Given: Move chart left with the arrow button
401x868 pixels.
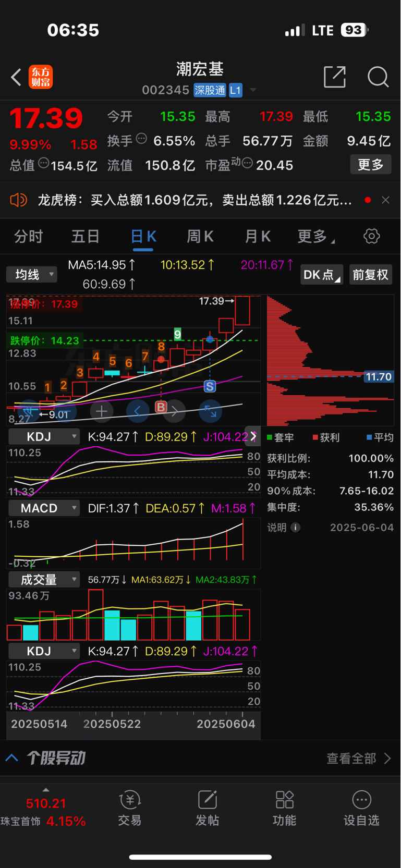Looking at the screenshot, I should click(x=138, y=411).
